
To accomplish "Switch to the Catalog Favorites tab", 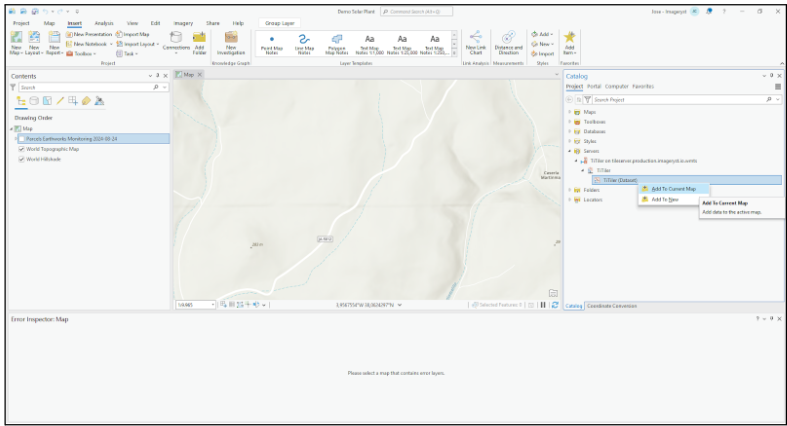I will click(643, 86).
